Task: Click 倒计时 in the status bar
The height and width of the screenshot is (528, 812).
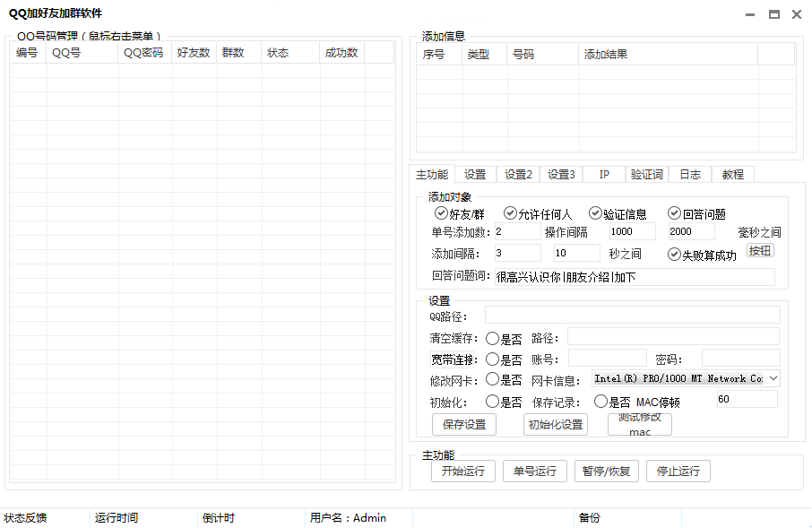Action: [x=219, y=517]
